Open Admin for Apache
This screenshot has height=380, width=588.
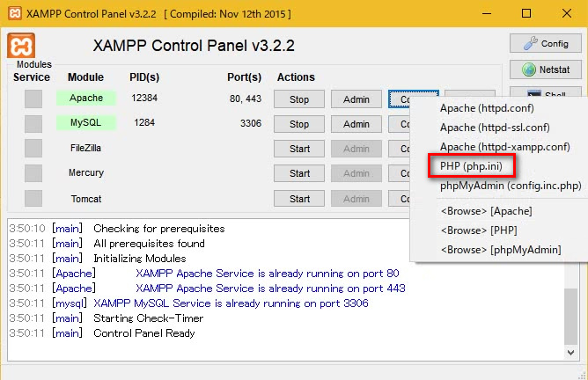pyautogui.click(x=356, y=99)
